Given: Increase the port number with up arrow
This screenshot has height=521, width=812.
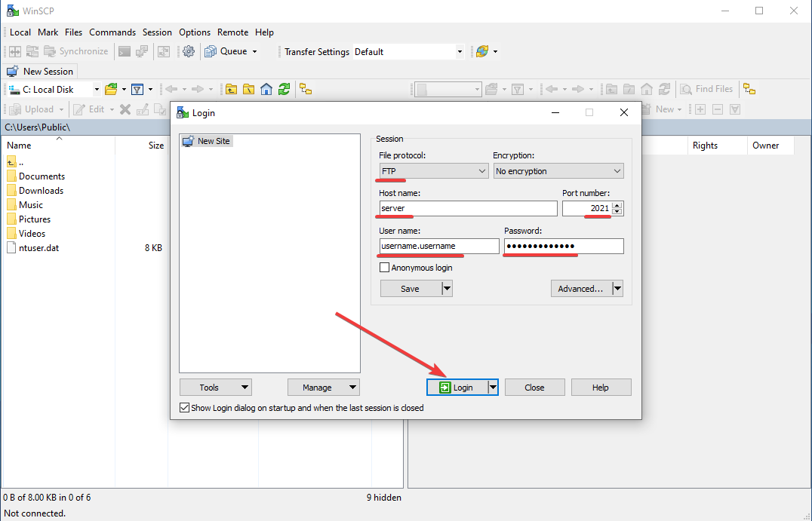Looking at the screenshot, I should click(x=617, y=206).
